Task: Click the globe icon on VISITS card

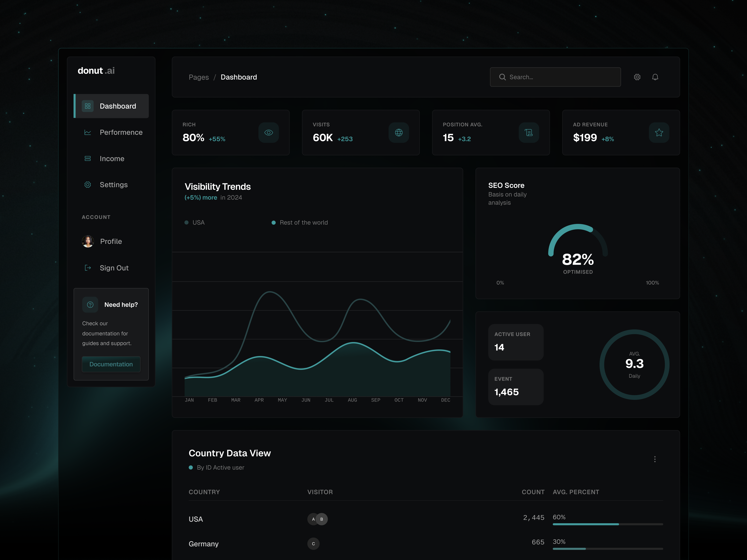Action: coord(399,133)
